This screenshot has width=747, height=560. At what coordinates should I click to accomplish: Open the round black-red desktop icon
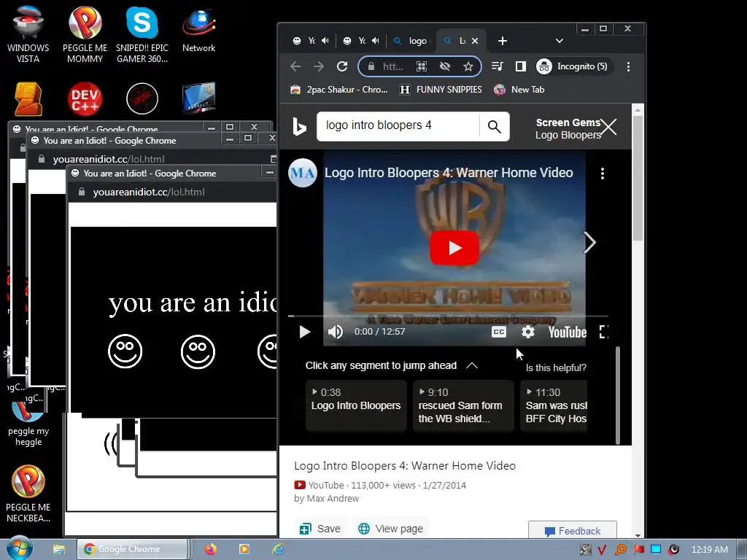pos(142,98)
